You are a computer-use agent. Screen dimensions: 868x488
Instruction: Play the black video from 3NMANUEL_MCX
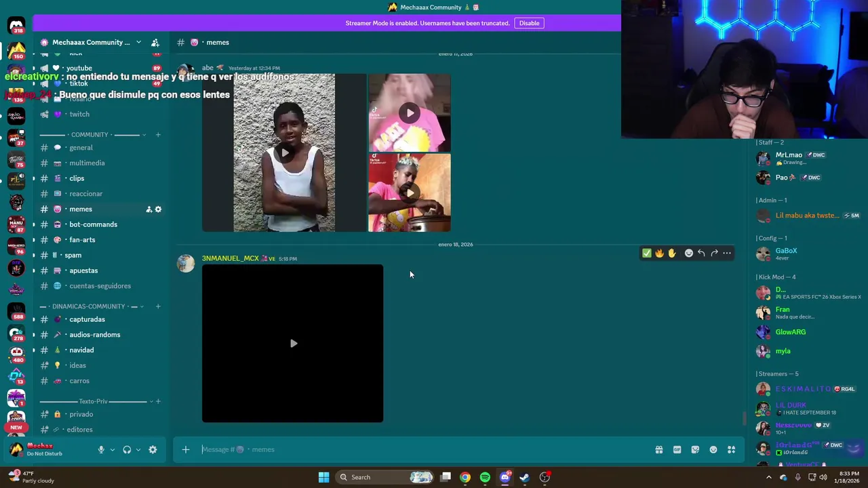[x=293, y=344]
